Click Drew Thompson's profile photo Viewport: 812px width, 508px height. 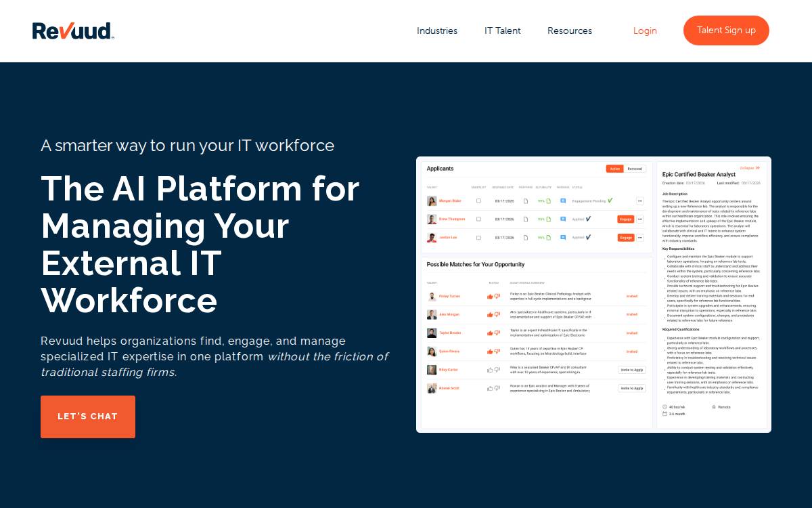pos(432,219)
